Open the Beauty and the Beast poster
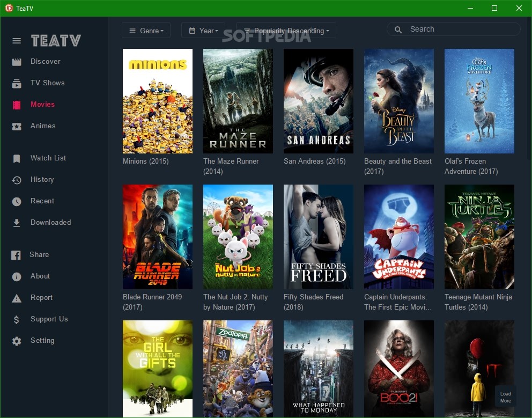The height and width of the screenshot is (418, 532). pyautogui.click(x=398, y=101)
